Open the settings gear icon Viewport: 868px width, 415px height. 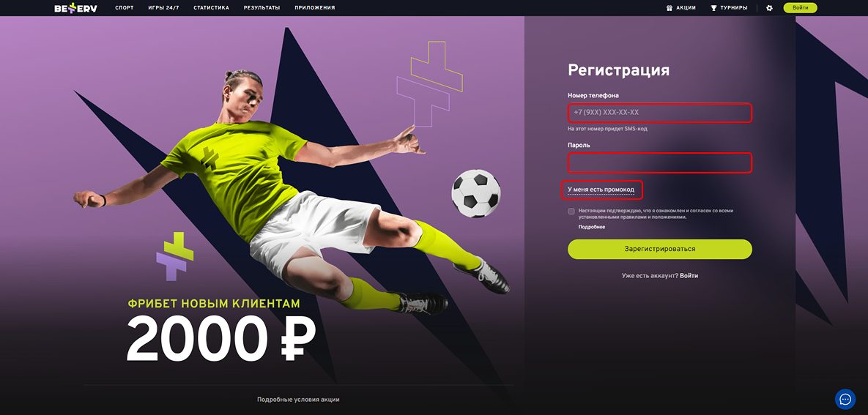(769, 8)
